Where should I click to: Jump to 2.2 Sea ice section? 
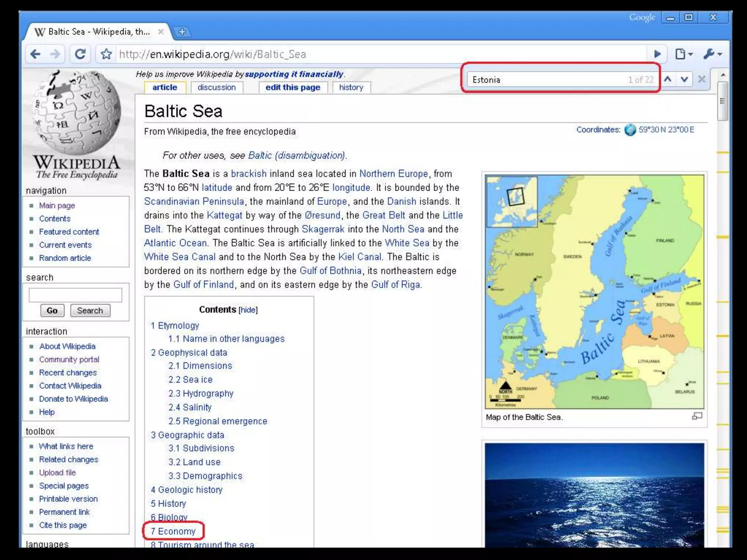click(190, 380)
